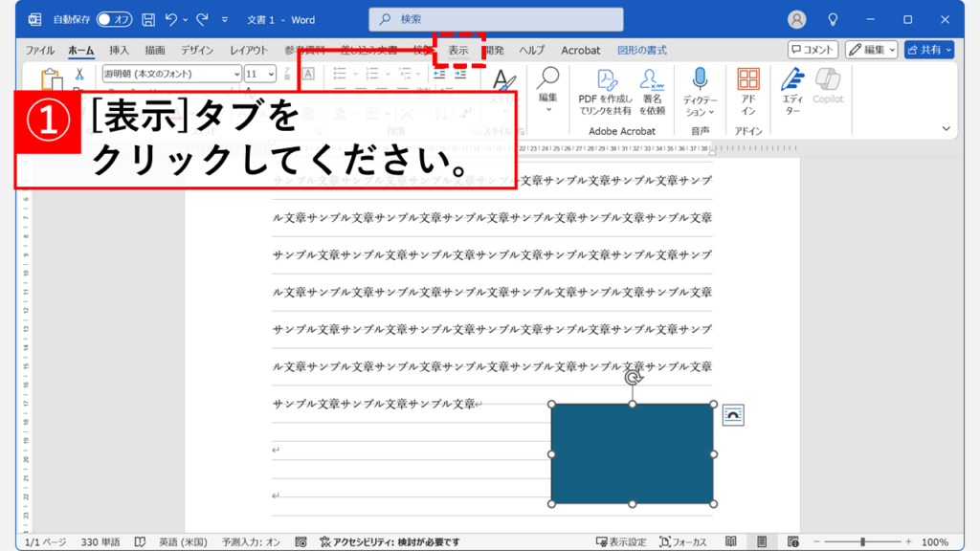Open 表示設定 display settings
The height and width of the screenshot is (551, 980).
620,541
